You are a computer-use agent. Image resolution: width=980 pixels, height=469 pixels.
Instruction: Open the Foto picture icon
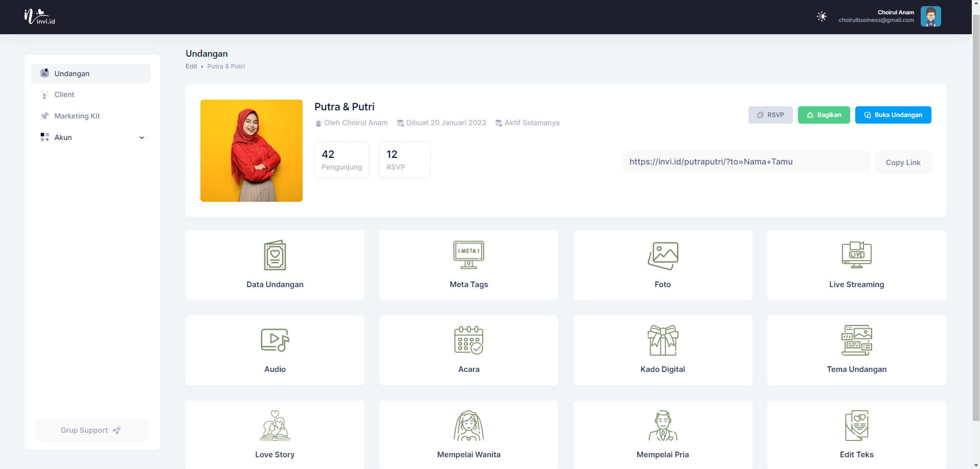click(x=663, y=255)
